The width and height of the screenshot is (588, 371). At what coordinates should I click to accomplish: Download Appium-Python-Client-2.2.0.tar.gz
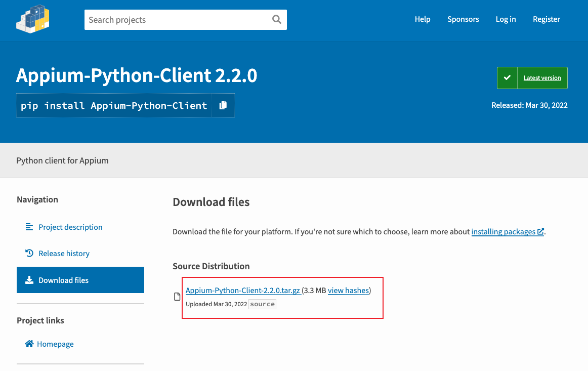click(243, 291)
